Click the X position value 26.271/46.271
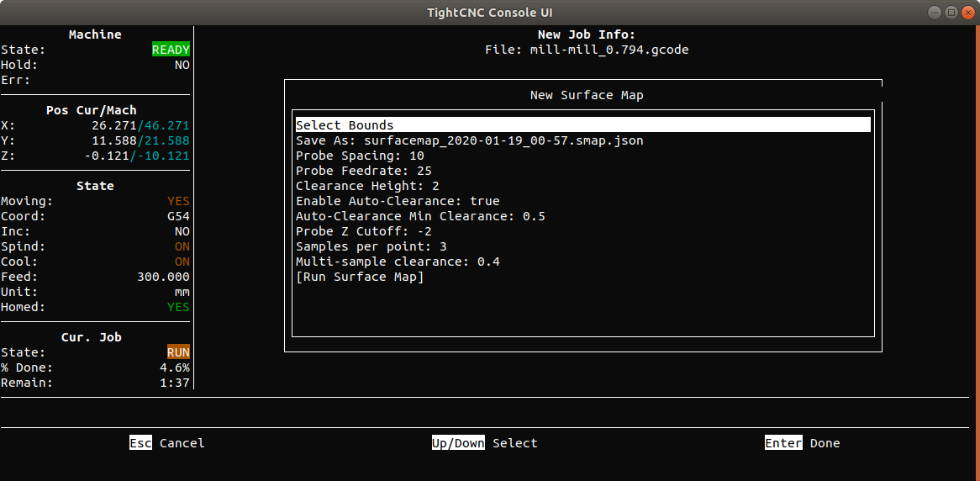 (x=140, y=125)
